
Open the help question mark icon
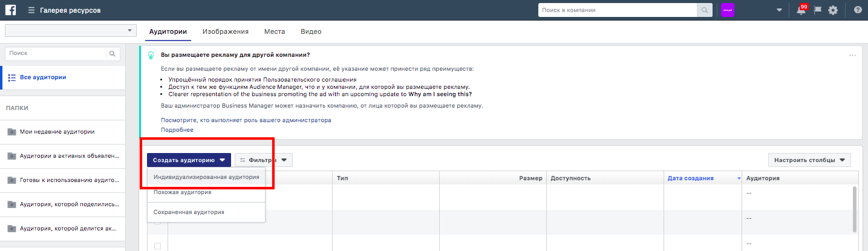tap(858, 10)
